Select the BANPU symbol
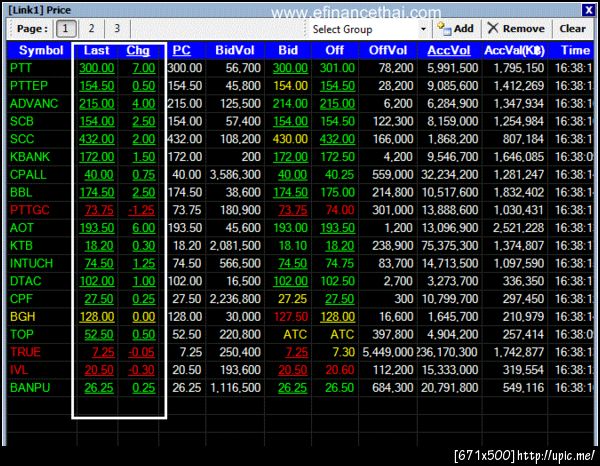The image size is (600, 466). coord(30,388)
